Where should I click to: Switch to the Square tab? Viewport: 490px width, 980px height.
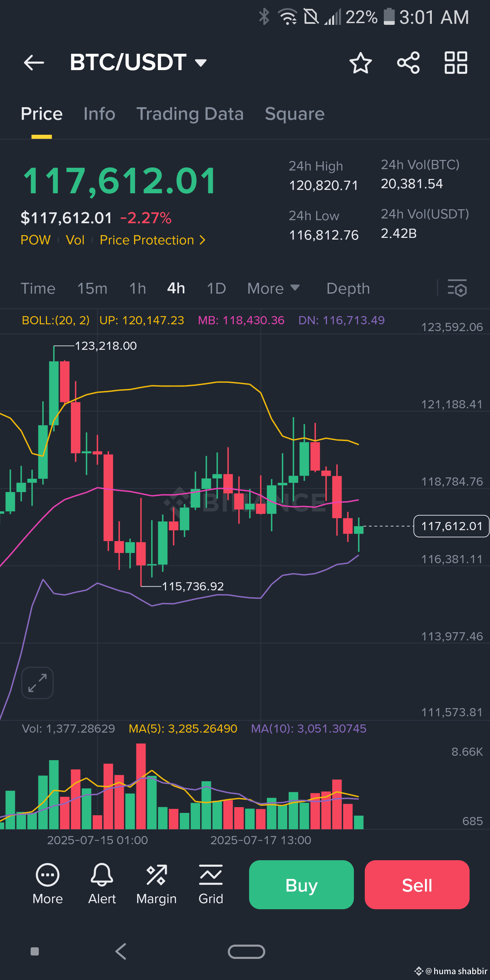(x=295, y=114)
